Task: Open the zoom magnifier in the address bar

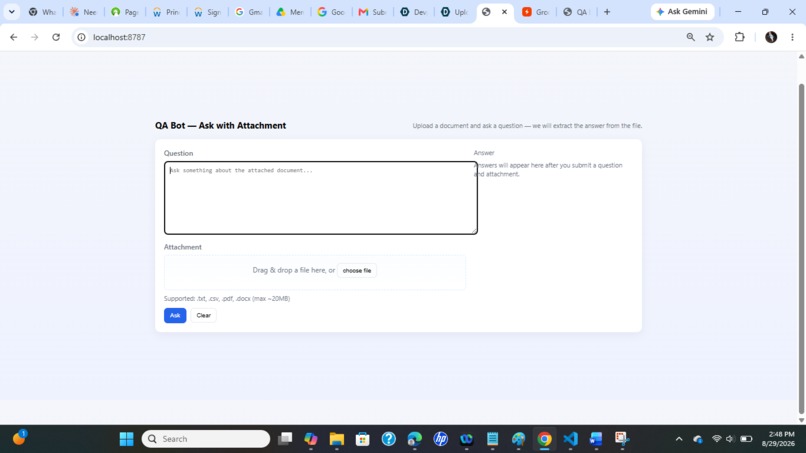Action: click(x=690, y=37)
